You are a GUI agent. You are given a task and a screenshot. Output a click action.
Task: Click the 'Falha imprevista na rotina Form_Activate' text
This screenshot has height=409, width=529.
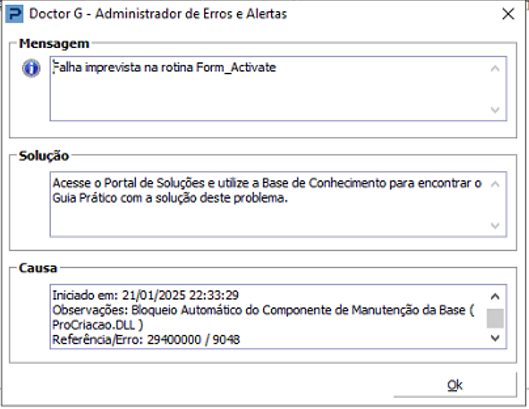[165, 68]
